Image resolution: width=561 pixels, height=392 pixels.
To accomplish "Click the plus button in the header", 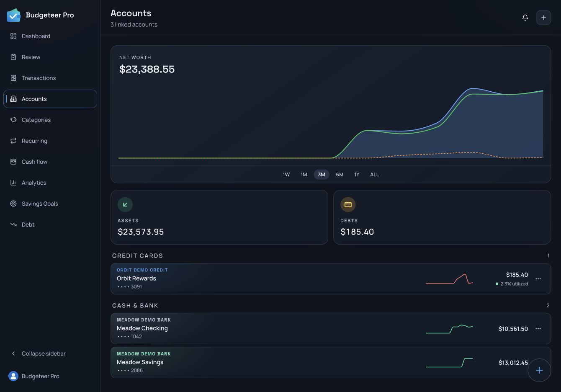I will (x=543, y=18).
